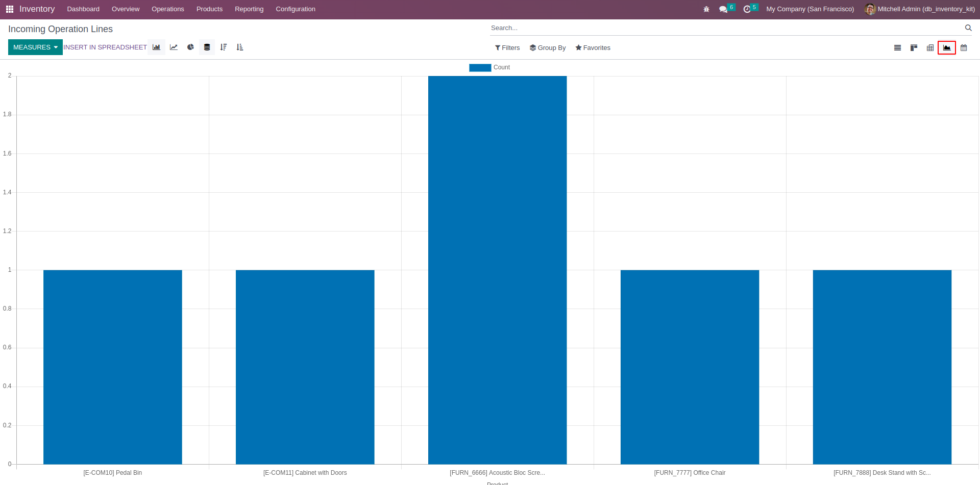Open conversations with 6 unread messages
Image resolution: width=980 pixels, height=485 pixels.
[726, 9]
